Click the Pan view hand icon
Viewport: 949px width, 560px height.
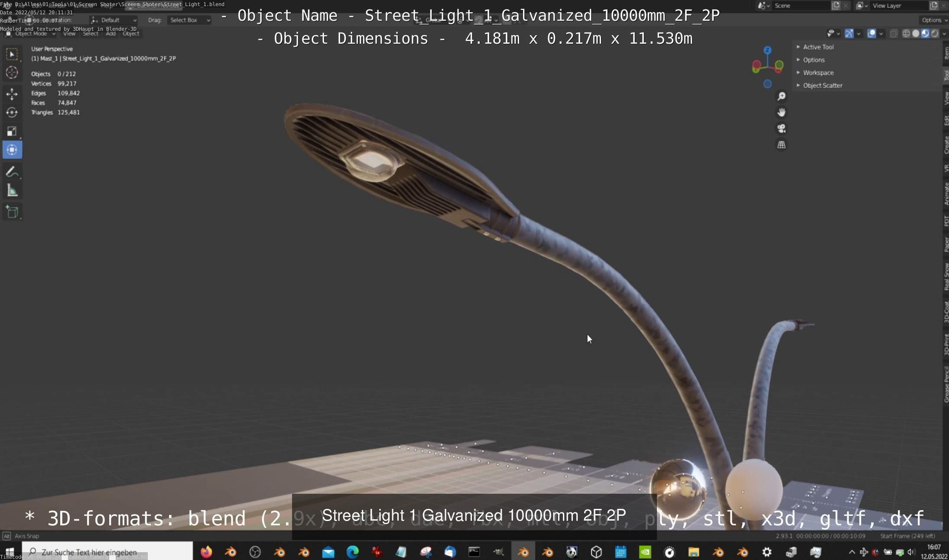point(781,113)
